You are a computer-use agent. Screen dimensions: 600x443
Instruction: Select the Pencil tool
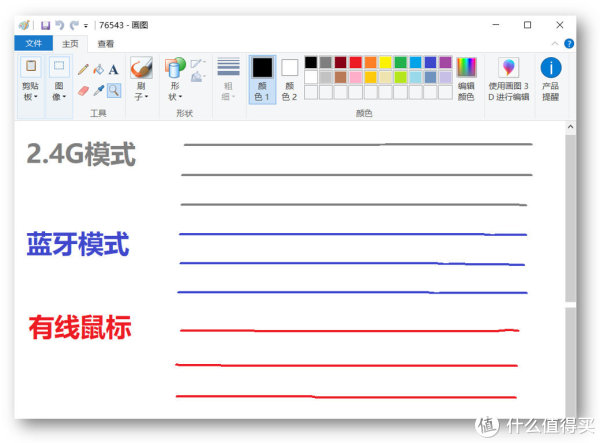pos(83,69)
